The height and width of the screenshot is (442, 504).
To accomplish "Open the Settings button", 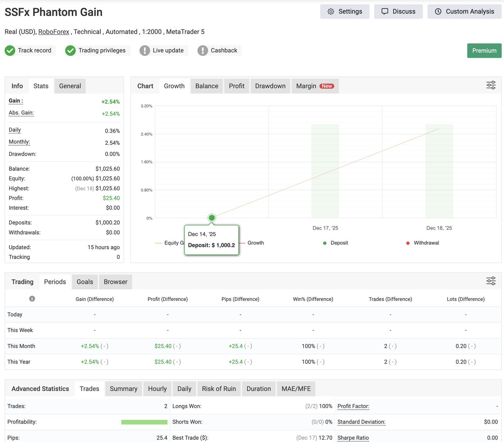I will [344, 11].
